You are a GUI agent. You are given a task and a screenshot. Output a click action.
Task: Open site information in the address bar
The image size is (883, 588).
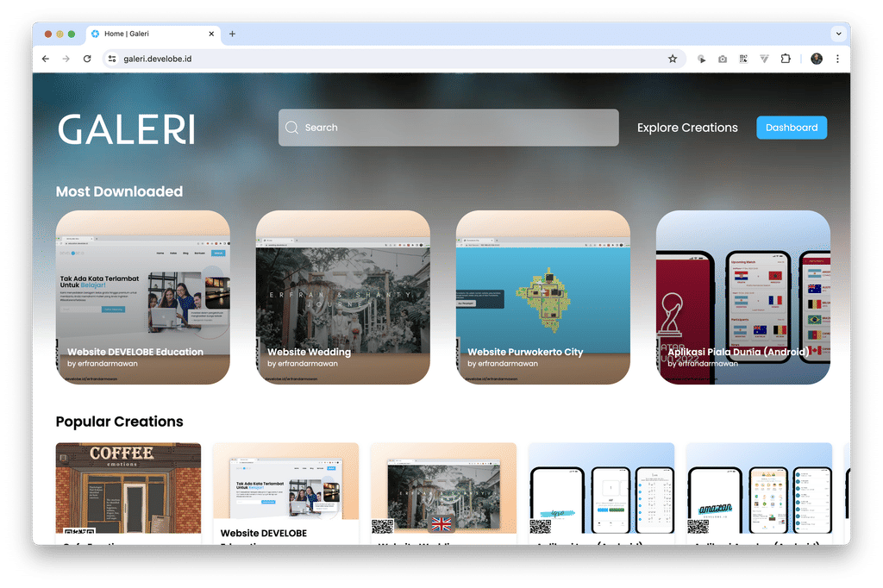(x=112, y=59)
